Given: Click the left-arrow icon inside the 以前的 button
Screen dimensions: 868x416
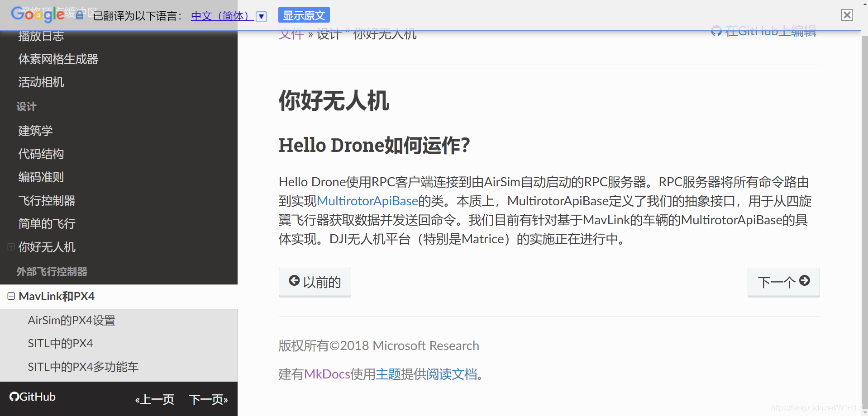Looking at the screenshot, I should tap(294, 281).
